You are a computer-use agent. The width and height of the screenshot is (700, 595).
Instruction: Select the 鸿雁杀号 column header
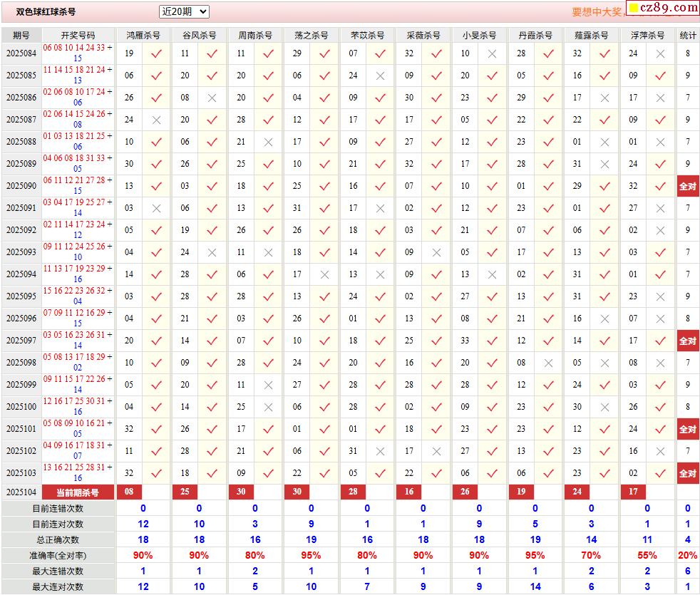click(143, 35)
